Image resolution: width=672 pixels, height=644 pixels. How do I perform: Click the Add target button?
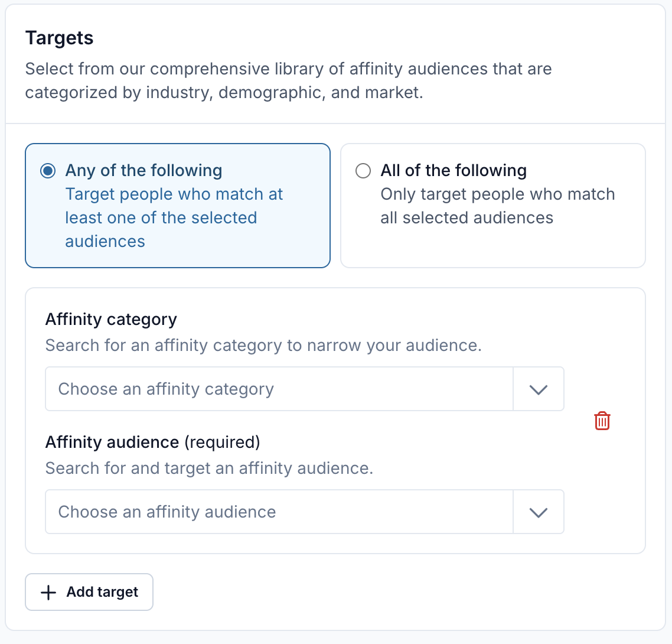coord(89,592)
